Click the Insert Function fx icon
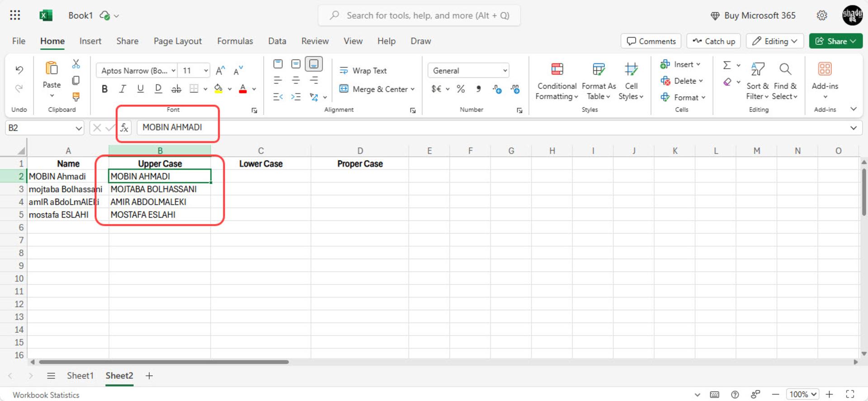 tap(124, 128)
